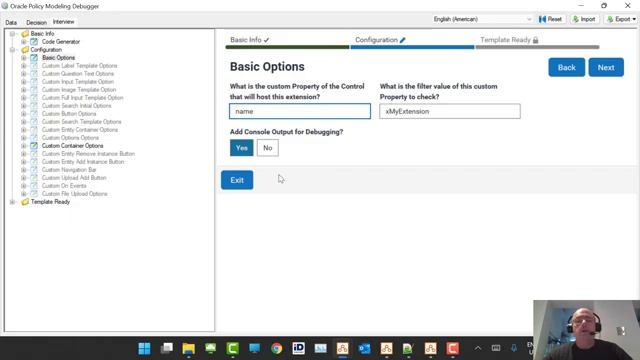Switch to the Decision tab
This screenshot has height=360, width=640.
[x=36, y=22]
